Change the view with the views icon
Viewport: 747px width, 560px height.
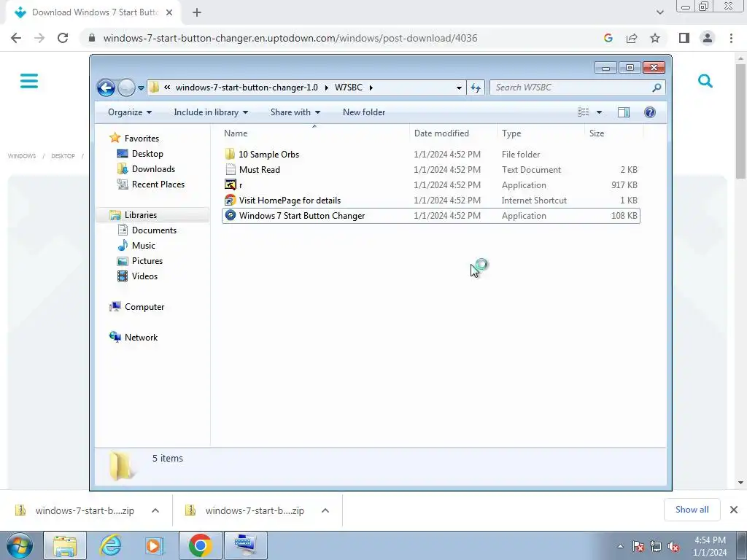[x=583, y=112]
